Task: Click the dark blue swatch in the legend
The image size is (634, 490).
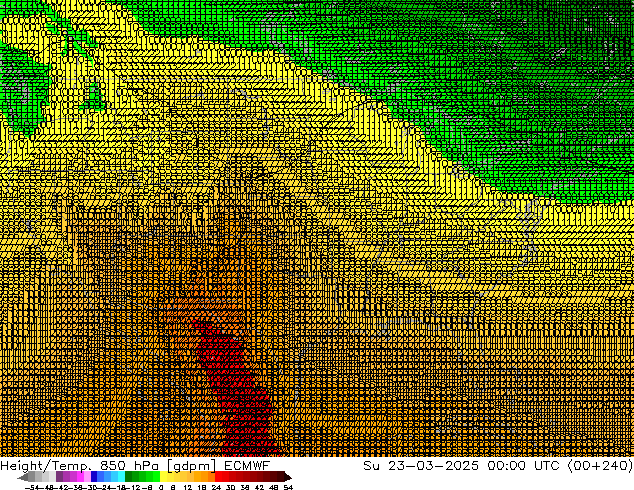Action: point(94,476)
